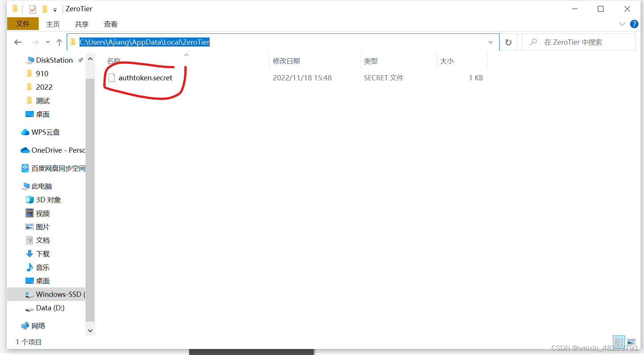Click the OneDrive cloud icon in the sidebar

coord(24,150)
